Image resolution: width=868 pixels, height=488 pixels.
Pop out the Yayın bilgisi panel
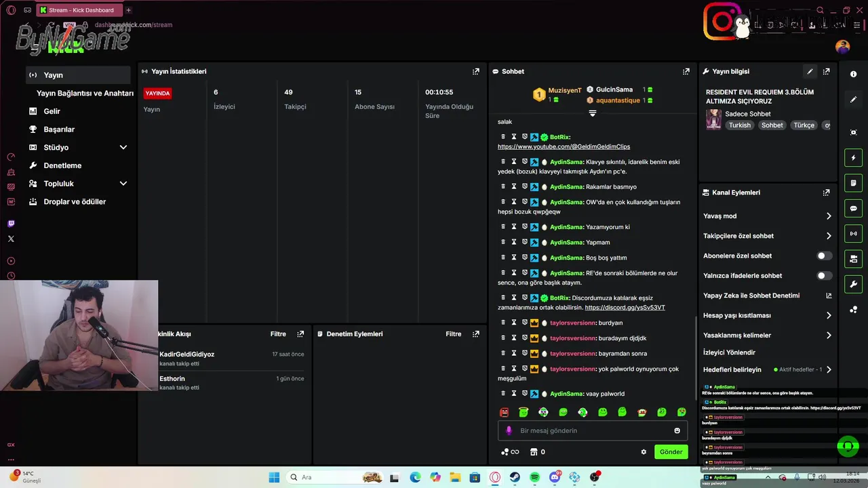(x=826, y=71)
